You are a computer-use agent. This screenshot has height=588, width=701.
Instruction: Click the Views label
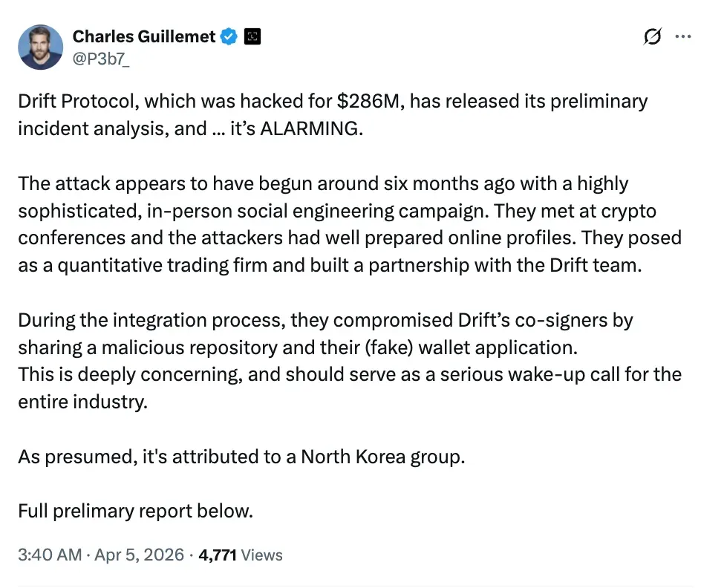pos(262,555)
